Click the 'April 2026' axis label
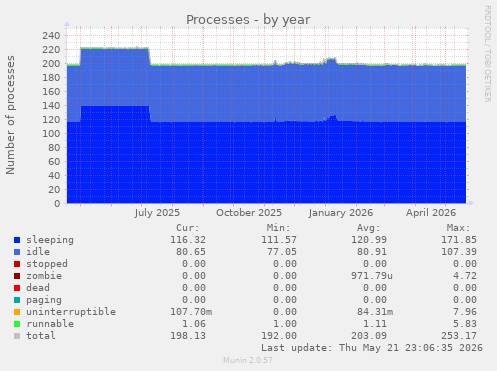The height and width of the screenshot is (371, 497). click(x=431, y=213)
